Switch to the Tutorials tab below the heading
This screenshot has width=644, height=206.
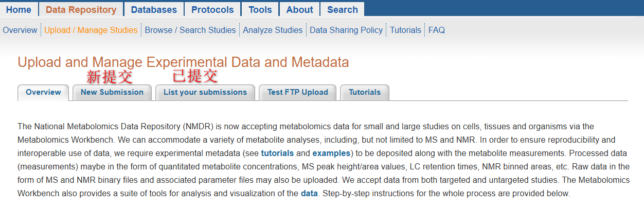[365, 92]
